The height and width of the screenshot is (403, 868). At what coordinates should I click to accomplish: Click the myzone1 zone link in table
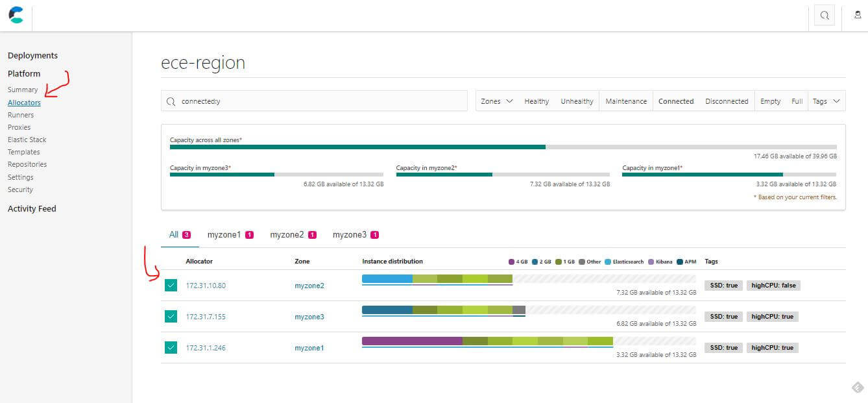tap(309, 348)
